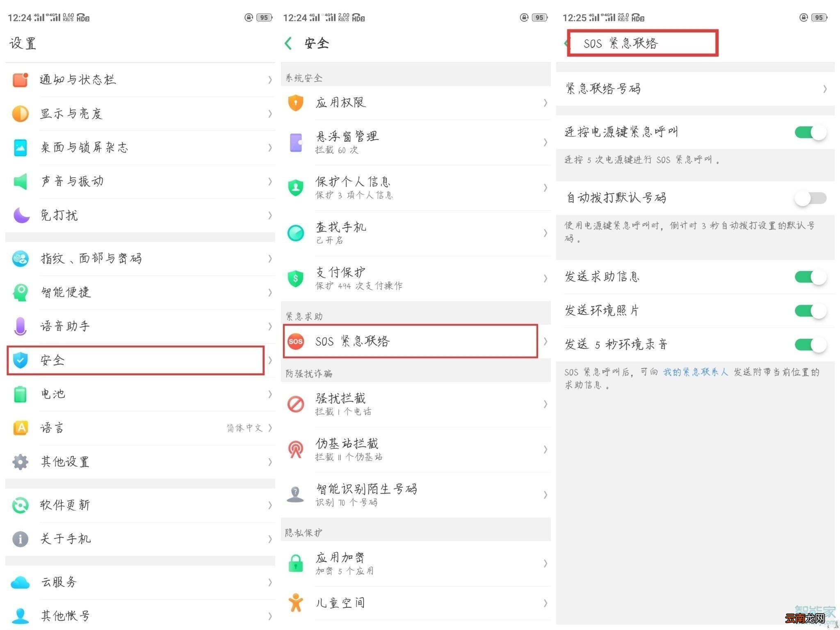Tap the 拦截 60 次 subtitle
840x630 pixels.
pos(336,150)
